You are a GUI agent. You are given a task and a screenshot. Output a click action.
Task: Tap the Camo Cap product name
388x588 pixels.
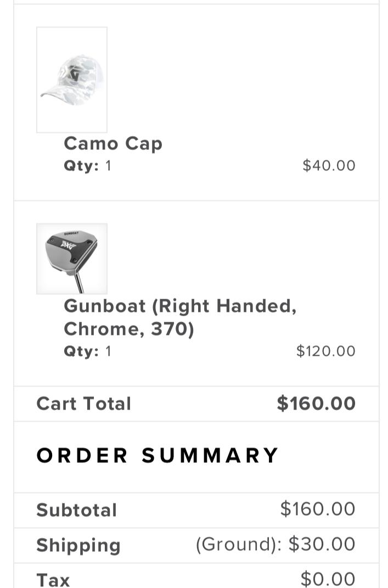113,143
